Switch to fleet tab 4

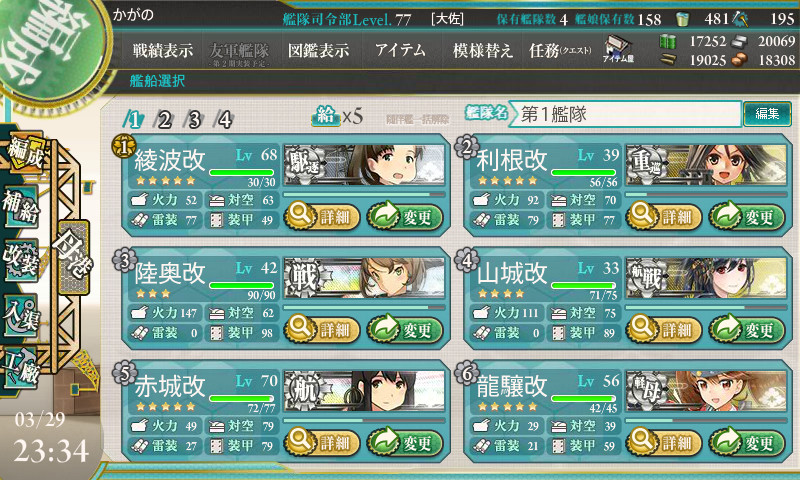pyautogui.click(x=224, y=120)
